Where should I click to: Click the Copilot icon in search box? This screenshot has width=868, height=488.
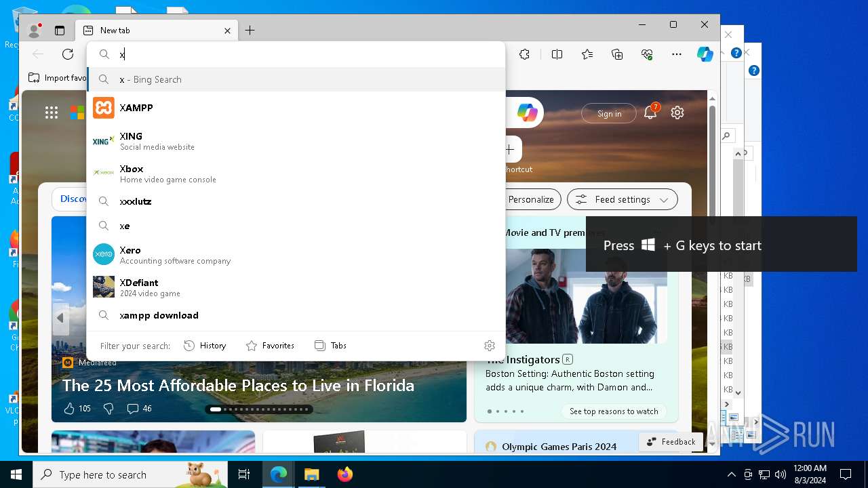[527, 113]
